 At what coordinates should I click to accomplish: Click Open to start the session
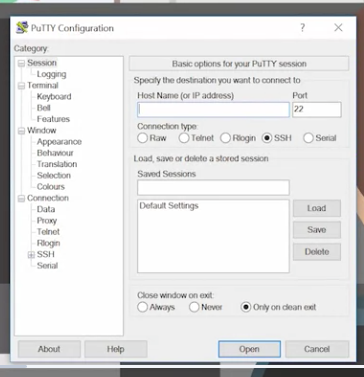[x=249, y=349]
